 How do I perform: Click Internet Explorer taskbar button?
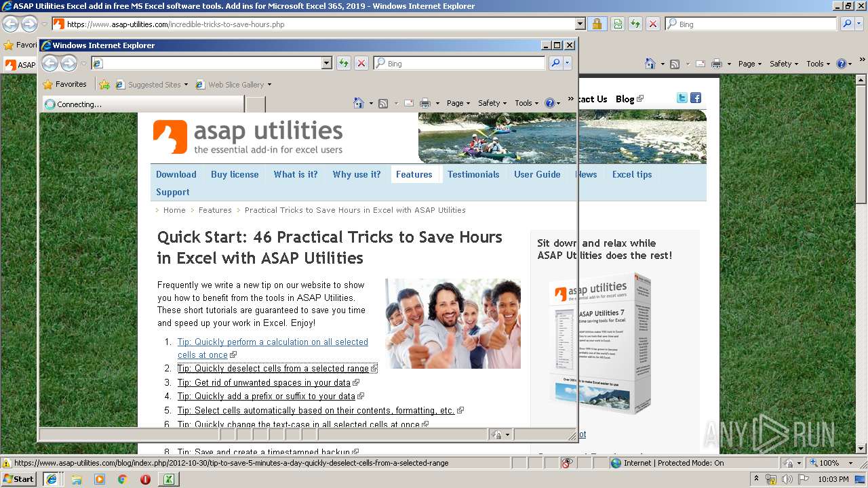click(x=51, y=479)
